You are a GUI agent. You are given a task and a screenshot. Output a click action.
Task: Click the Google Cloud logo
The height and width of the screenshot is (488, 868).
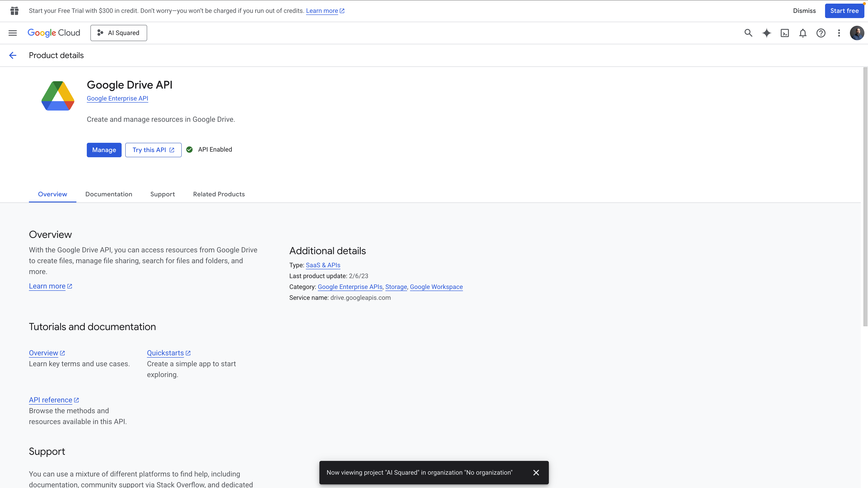coord(54,33)
